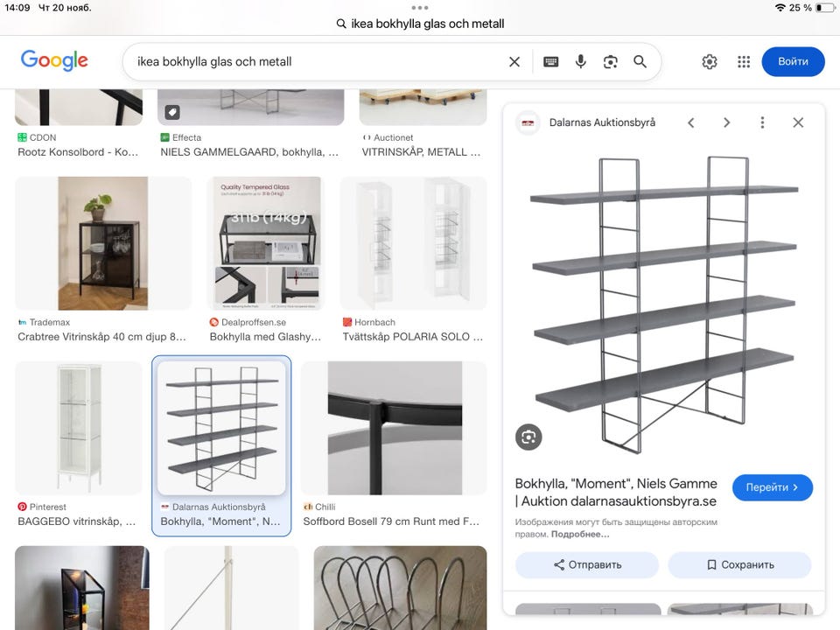
Task: Open the Подробнее copyright link
Action: point(581,535)
